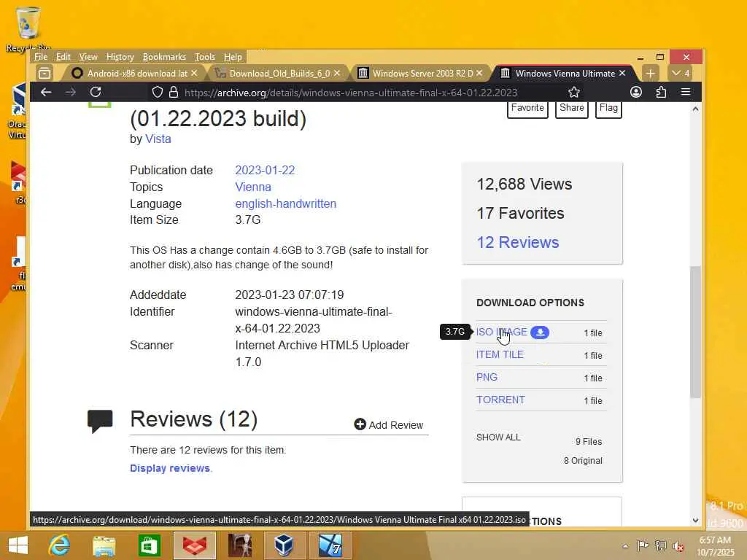The image size is (747, 560).
Task: Download the TORRENT file
Action: pos(500,400)
